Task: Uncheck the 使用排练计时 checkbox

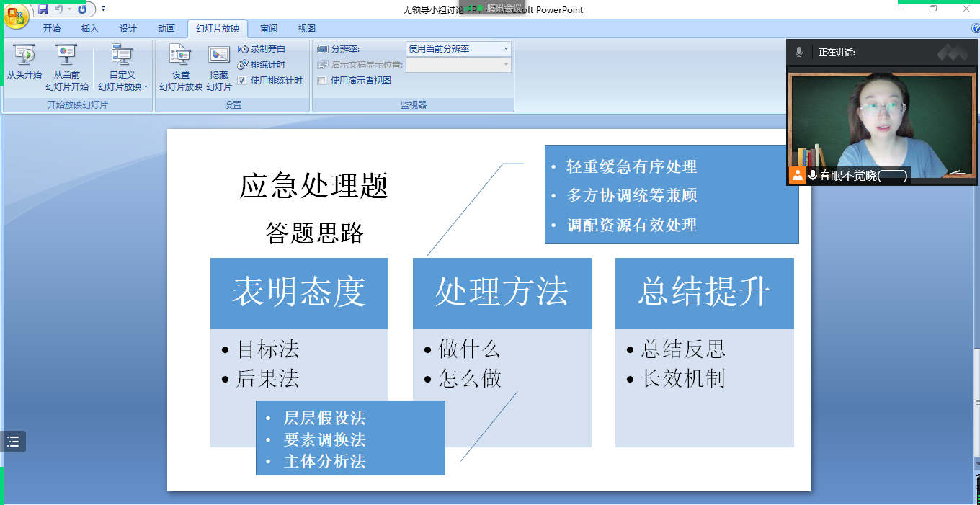Action: pyautogui.click(x=242, y=81)
